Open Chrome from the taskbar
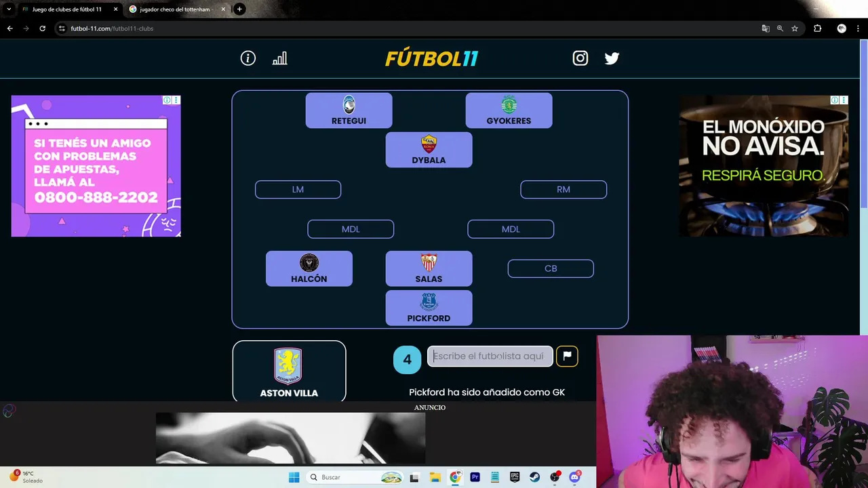This screenshot has width=868, height=488. (x=455, y=477)
